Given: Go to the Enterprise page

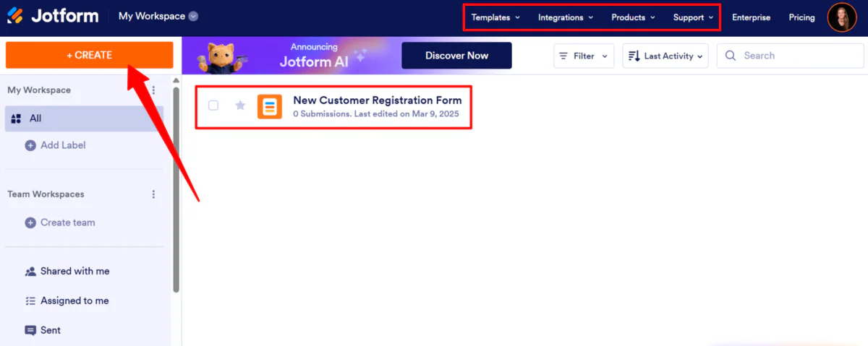Looking at the screenshot, I should [751, 17].
